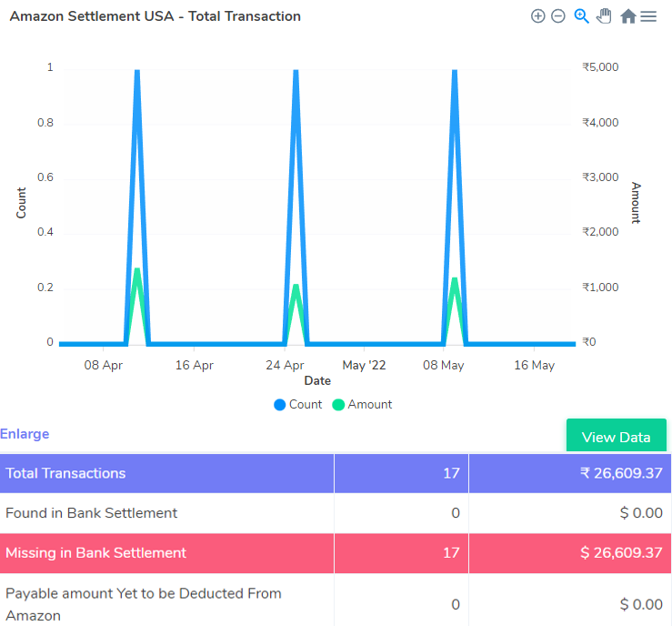The height and width of the screenshot is (626, 672).
Task: Click Missing in Bank Settlement count 17
Action: click(451, 552)
